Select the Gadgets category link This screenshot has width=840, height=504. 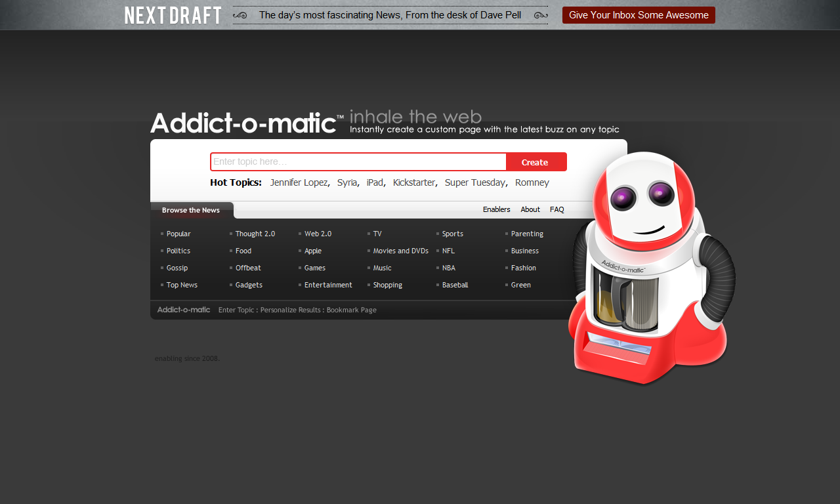click(249, 285)
